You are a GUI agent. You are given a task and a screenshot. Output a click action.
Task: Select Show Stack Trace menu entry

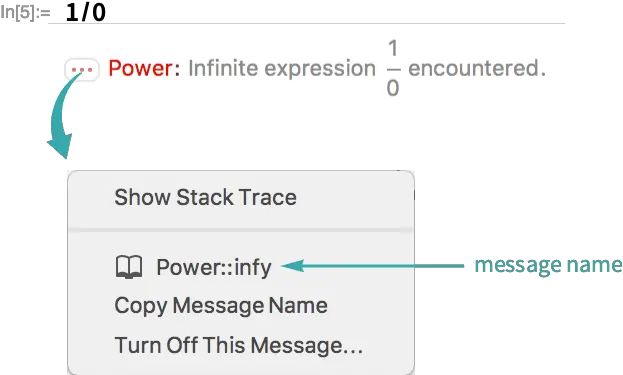click(205, 197)
